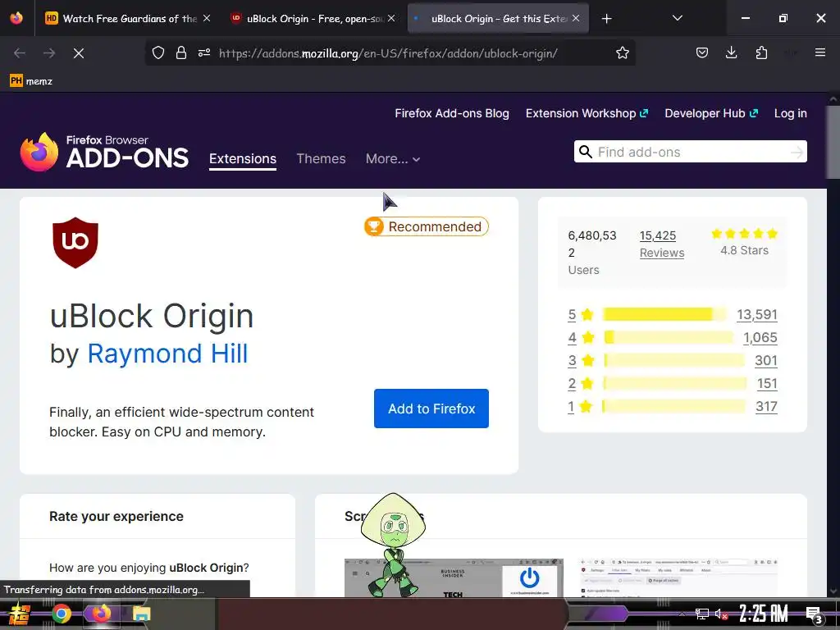Open the Downloads panel
The width and height of the screenshot is (840, 630).
click(731, 52)
